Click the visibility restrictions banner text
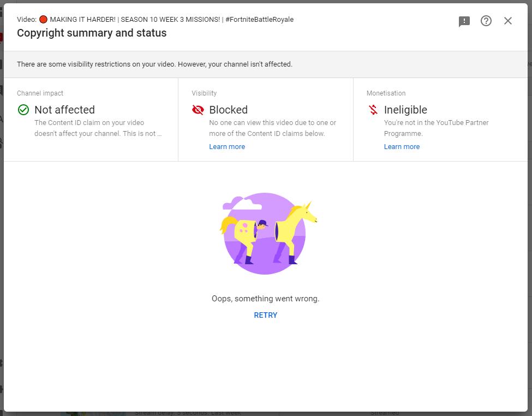The image size is (532, 416). pyautogui.click(x=155, y=64)
